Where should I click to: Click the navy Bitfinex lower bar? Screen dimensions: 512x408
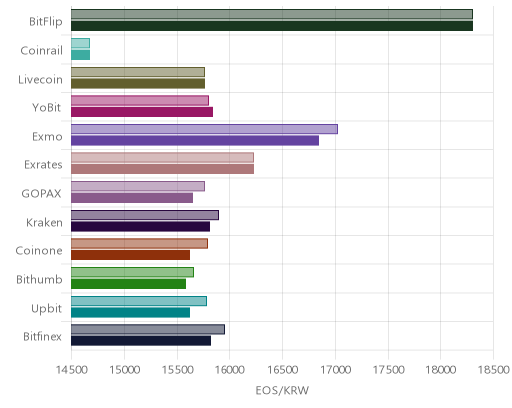(141, 341)
